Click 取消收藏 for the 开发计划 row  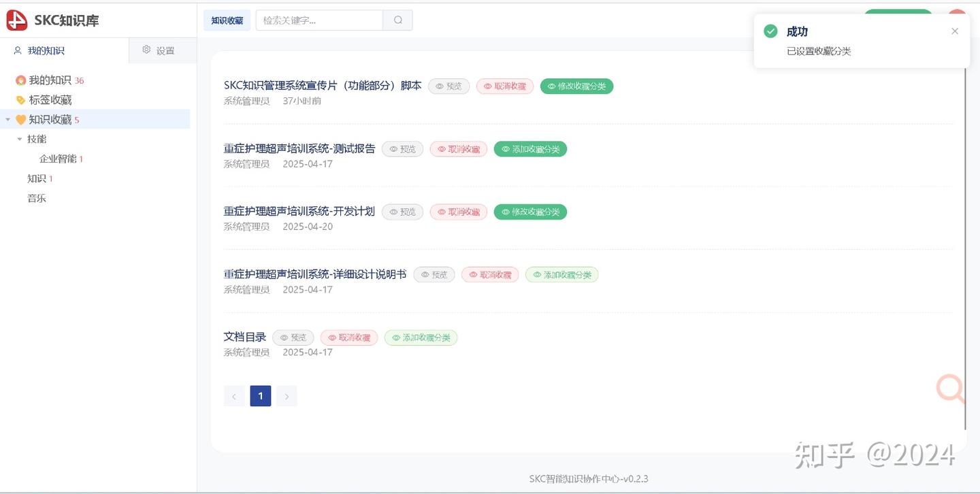click(459, 212)
